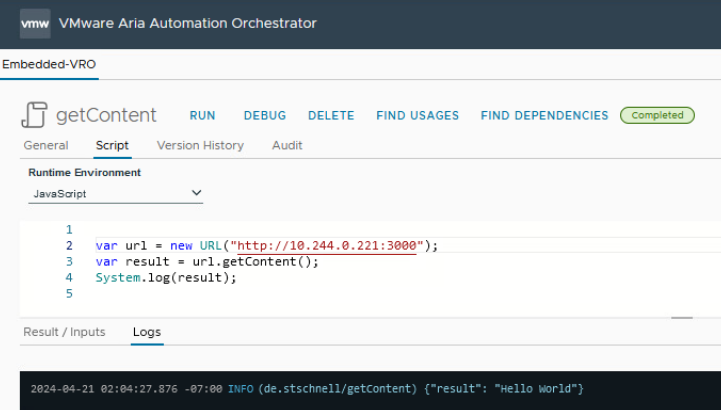
Task: Open the Version History tab
Action: click(x=200, y=146)
